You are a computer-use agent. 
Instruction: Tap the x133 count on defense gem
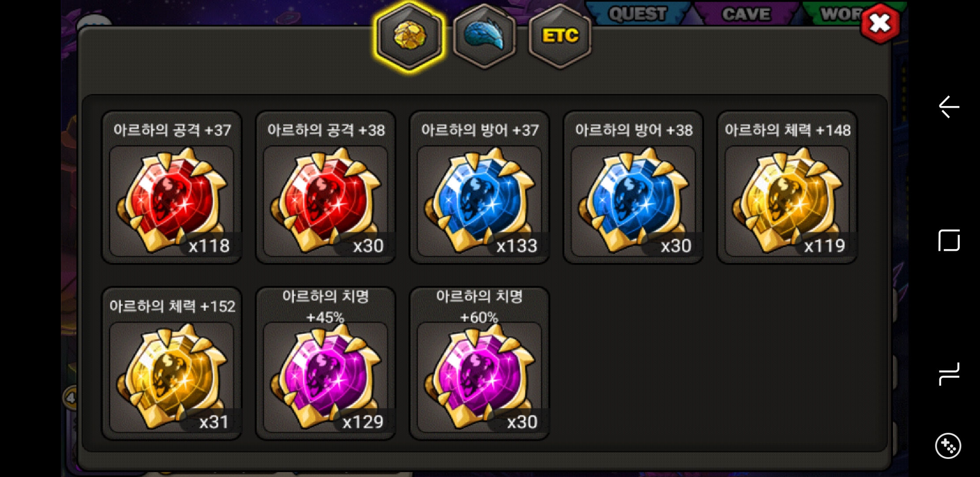coord(516,246)
